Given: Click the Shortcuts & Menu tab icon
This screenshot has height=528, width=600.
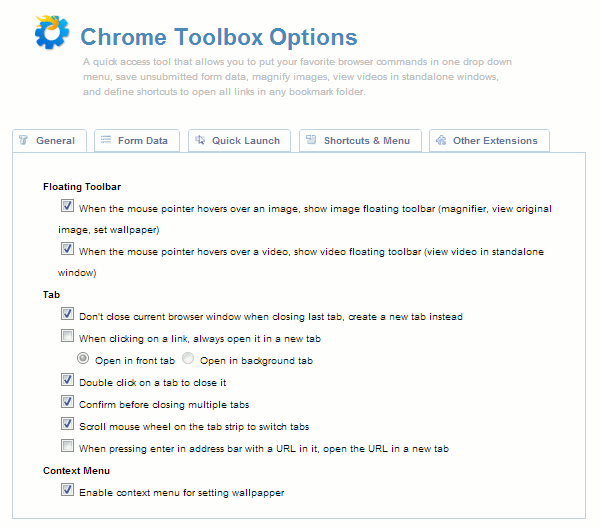Looking at the screenshot, I should pos(311,141).
